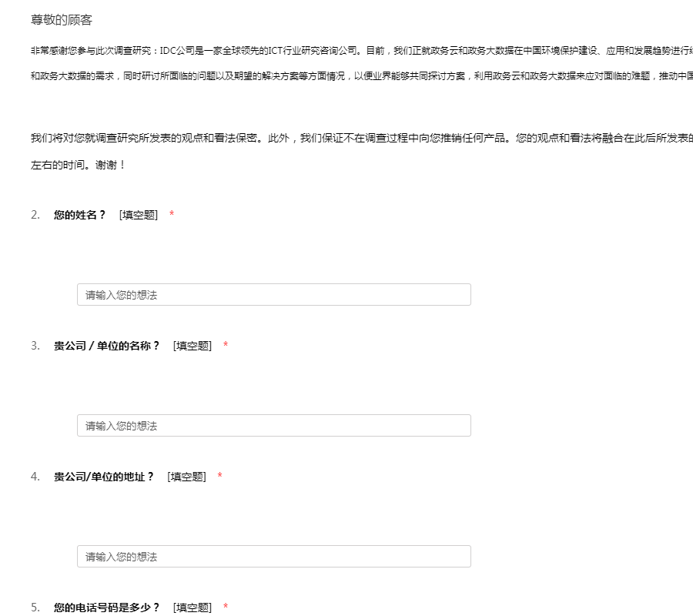Image resolution: width=693 pixels, height=616 pixels.
Task: Click the [填空题] tag beside 您的姓名
Action: pos(139,215)
